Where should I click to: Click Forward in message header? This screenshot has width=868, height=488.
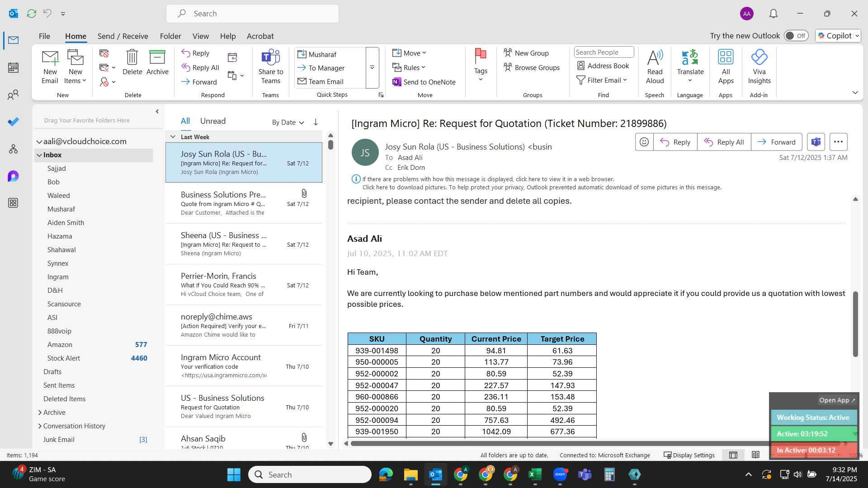click(x=776, y=142)
